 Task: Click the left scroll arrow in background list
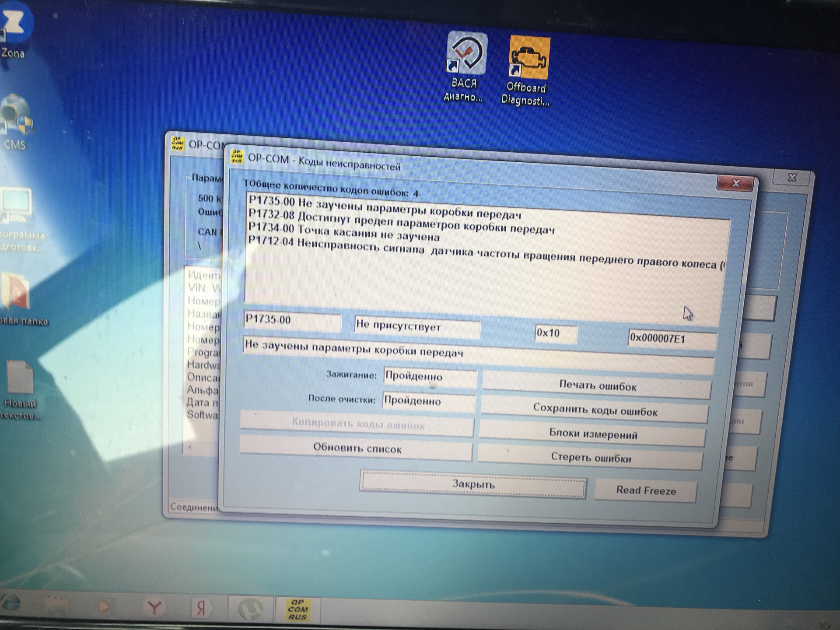(190, 447)
